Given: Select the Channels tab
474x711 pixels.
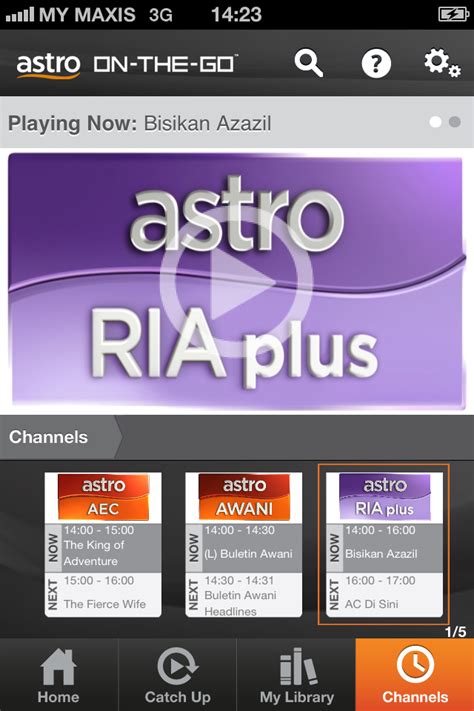Looking at the screenshot, I should click(x=415, y=675).
